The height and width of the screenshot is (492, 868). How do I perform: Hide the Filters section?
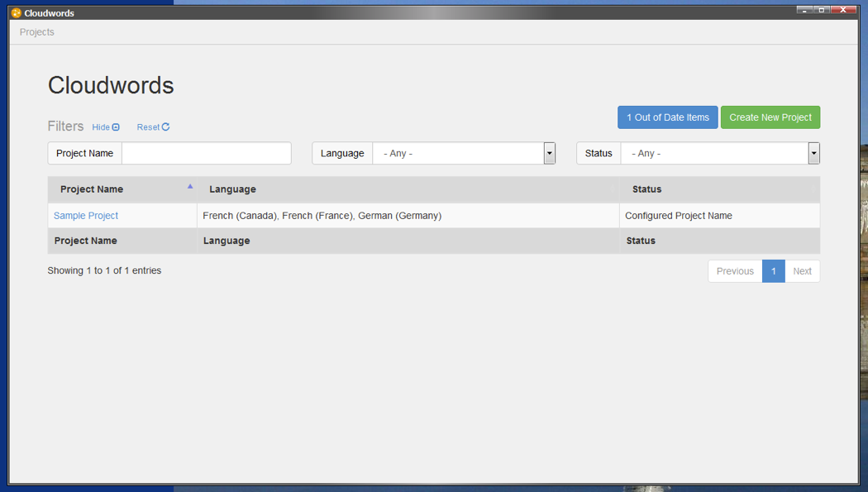[x=106, y=127]
